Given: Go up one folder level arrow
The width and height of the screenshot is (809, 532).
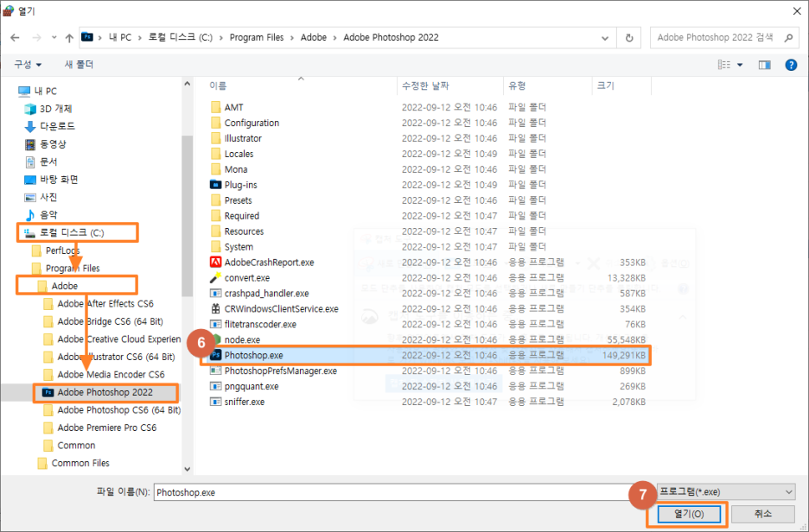Looking at the screenshot, I should [69, 38].
